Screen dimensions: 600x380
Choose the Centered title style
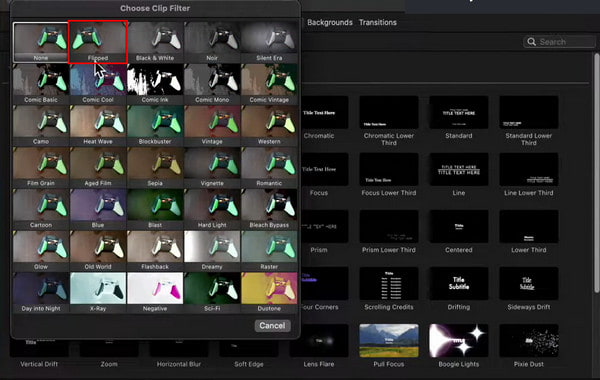[x=458, y=232]
